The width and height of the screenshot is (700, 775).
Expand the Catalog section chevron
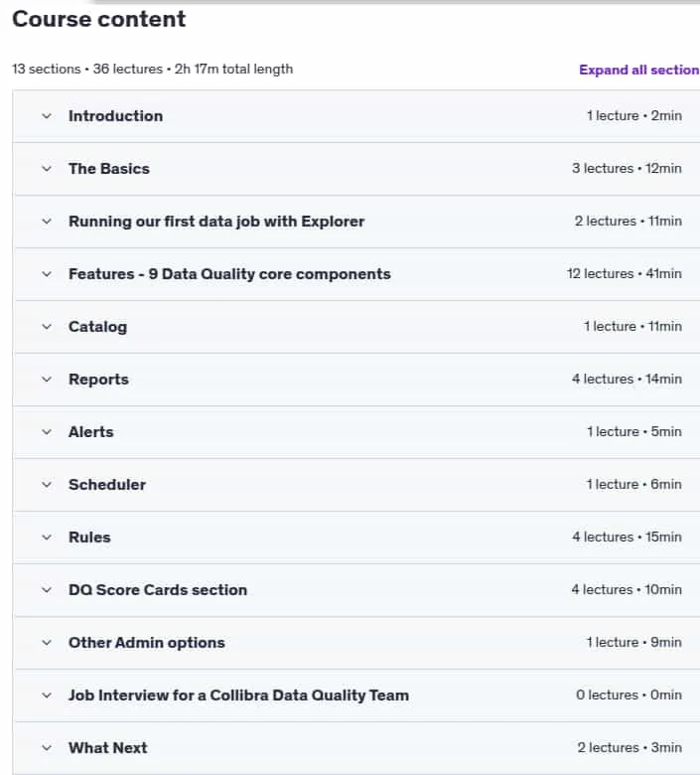click(47, 327)
